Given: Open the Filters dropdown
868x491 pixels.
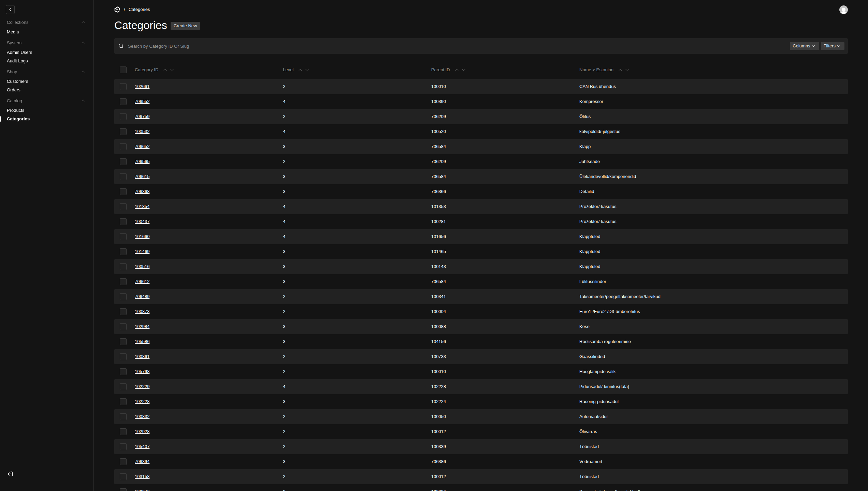Looking at the screenshot, I should pos(833,46).
